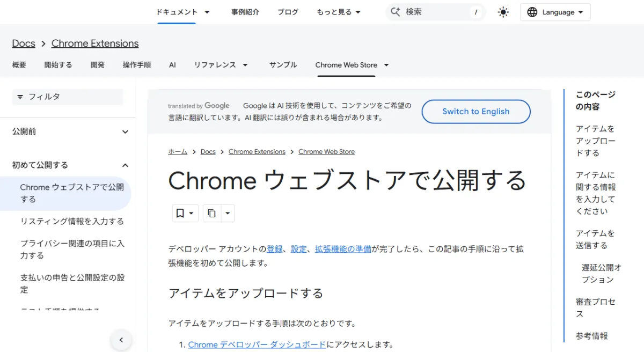Switch to the AI tab
Screen dimensions: 644x352
tap(172, 65)
